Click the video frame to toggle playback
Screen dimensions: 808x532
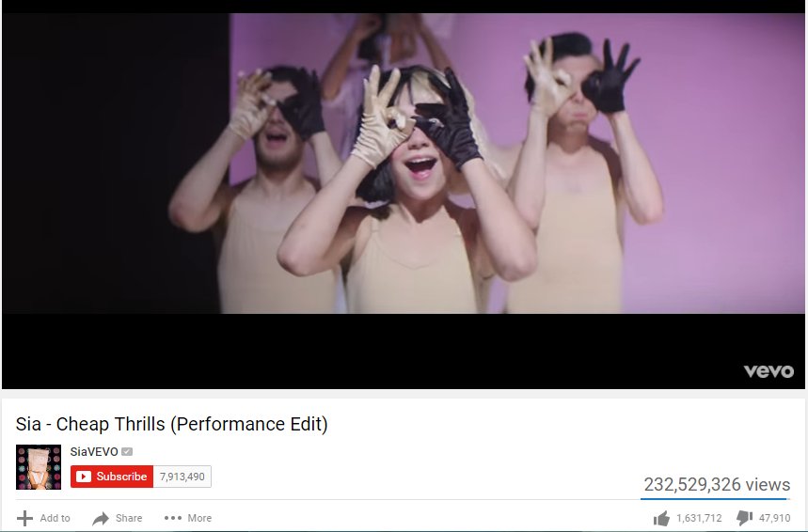tap(404, 200)
